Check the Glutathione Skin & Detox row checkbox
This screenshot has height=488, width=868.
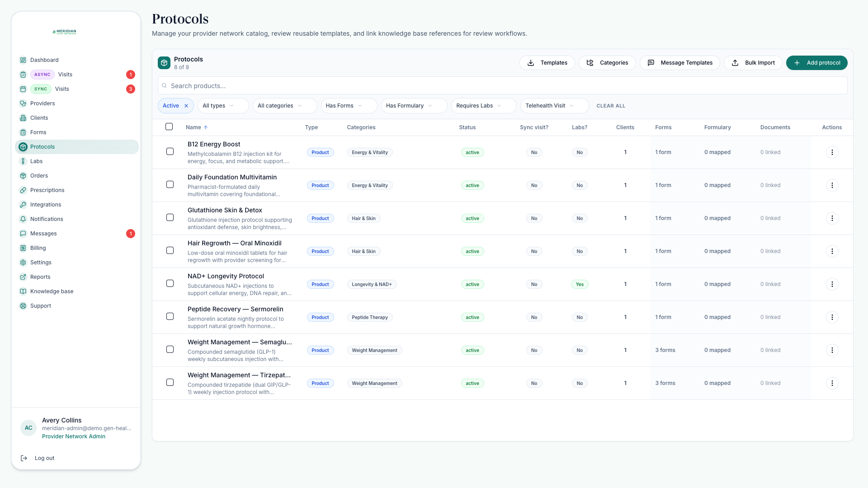click(170, 217)
